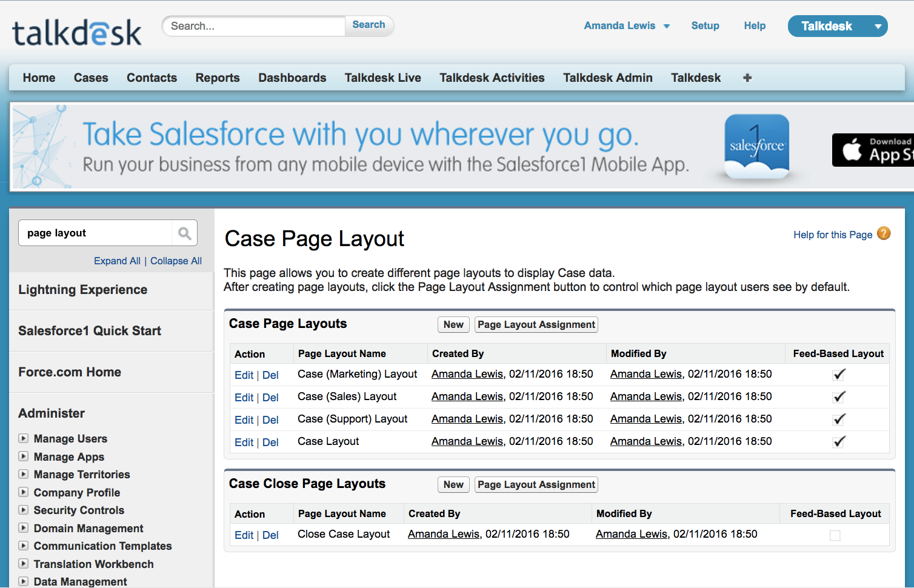Click the Administer heading in sidebar
The width and height of the screenshot is (914, 588).
pos(52,413)
